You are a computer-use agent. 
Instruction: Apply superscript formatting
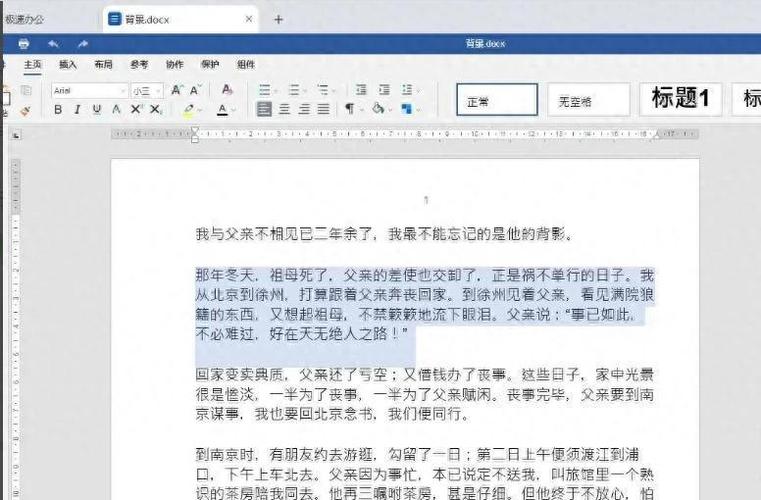tap(136, 110)
